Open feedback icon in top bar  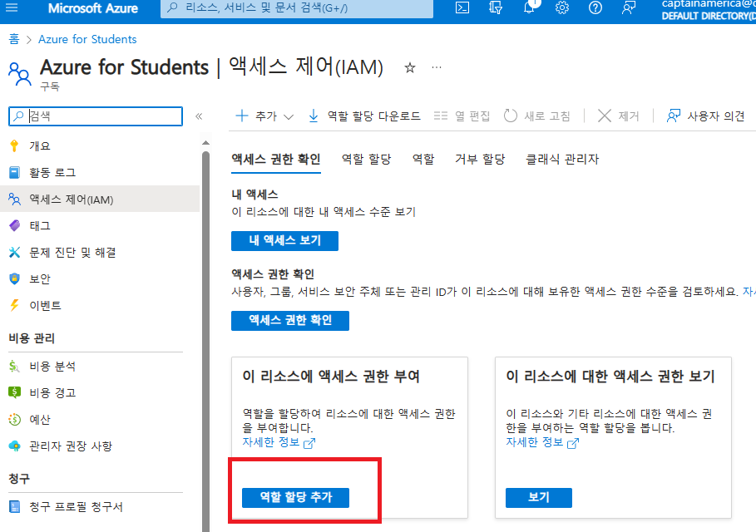(x=628, y=7)
